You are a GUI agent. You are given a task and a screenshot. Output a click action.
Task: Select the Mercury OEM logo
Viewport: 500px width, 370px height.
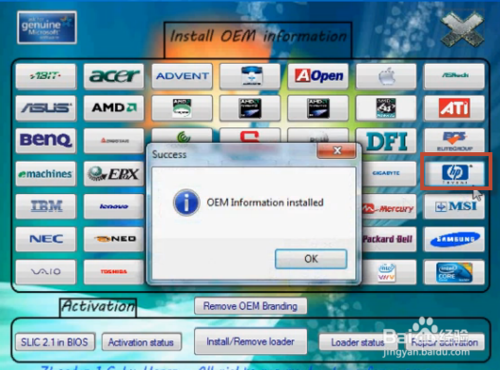[389, 206]
